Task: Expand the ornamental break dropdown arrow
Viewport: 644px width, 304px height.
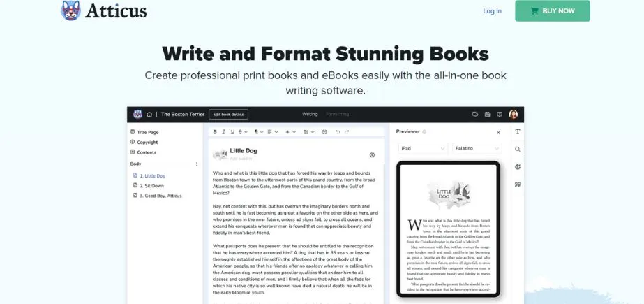Action: [x=294, y=131]
